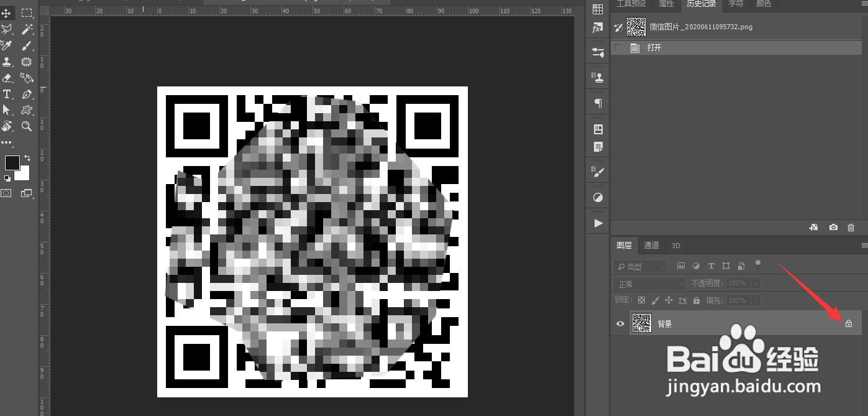Screen dimensions: 868x416
Task: Open the Paragraph panel icon
Action: pos(598,103)
